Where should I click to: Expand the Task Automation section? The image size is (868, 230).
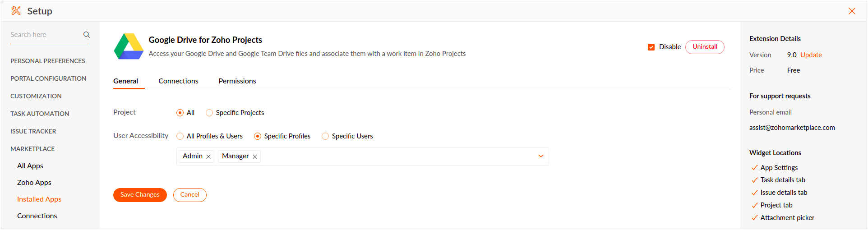pyautogui.click(x=40, y=114)
